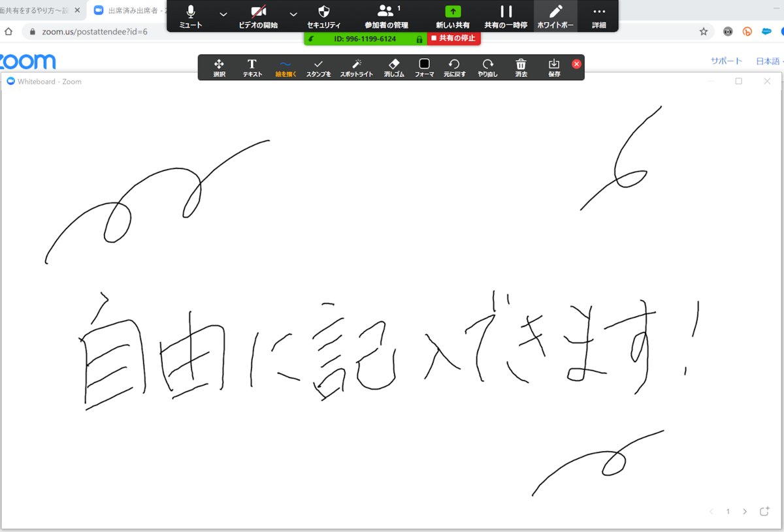Select the 消しゴム eraser tool

coord(394,67)
